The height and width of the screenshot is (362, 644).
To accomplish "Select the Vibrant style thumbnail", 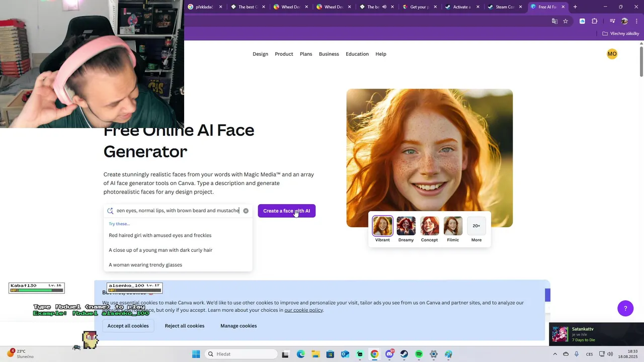I will [x=382, y=226].
